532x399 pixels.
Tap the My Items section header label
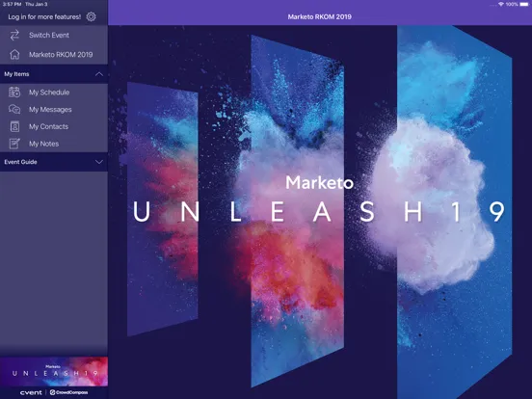click(x=16, y=74)
